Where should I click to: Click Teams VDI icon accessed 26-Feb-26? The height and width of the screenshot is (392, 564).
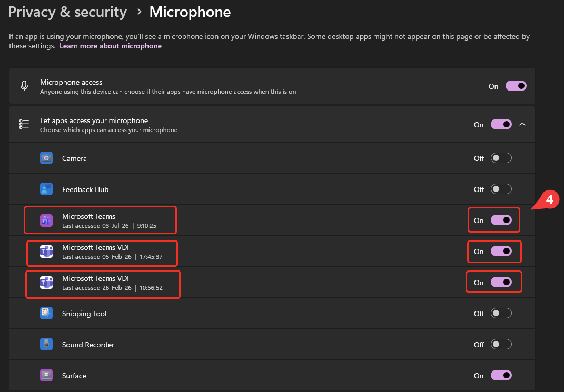[46, 283]
